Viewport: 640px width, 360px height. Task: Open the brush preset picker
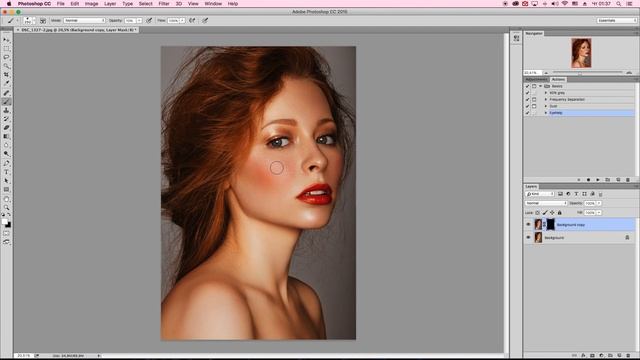coord(29,20)
